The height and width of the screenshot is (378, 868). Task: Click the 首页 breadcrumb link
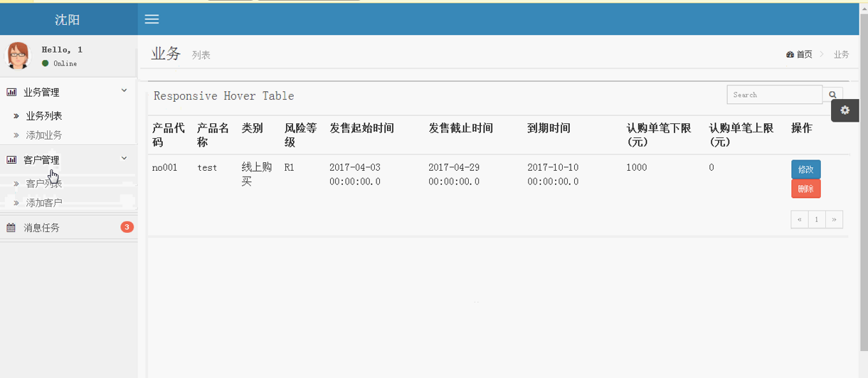tap(804, 55)
